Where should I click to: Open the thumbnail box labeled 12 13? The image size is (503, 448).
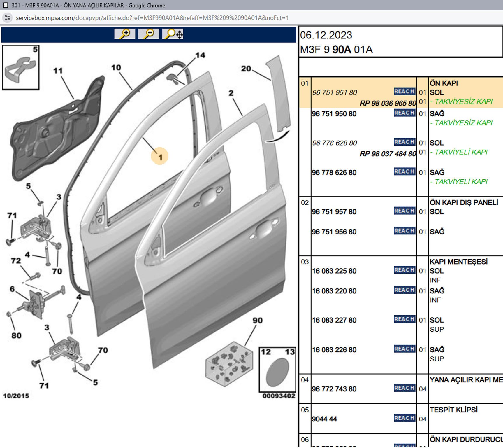tap(277, 370)
